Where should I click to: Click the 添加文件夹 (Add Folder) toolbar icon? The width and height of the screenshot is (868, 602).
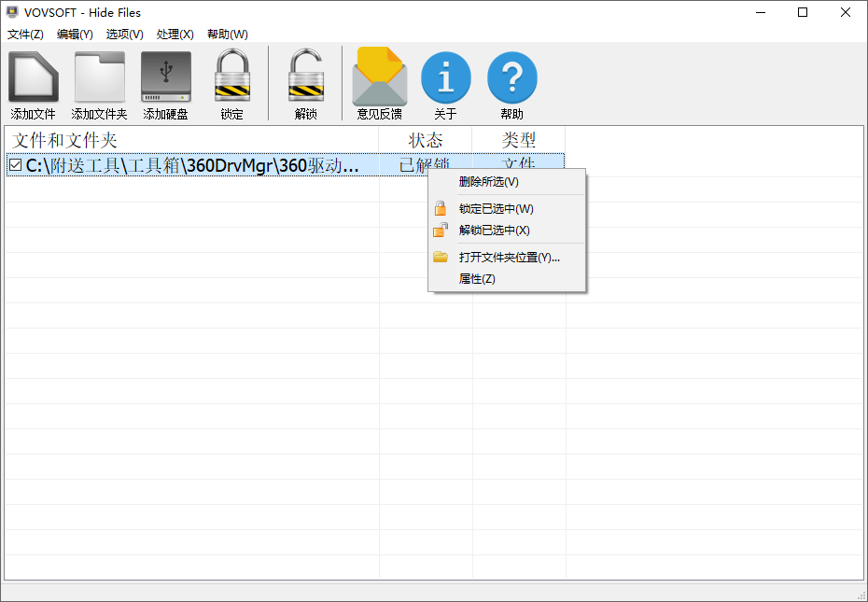[99, 77]
